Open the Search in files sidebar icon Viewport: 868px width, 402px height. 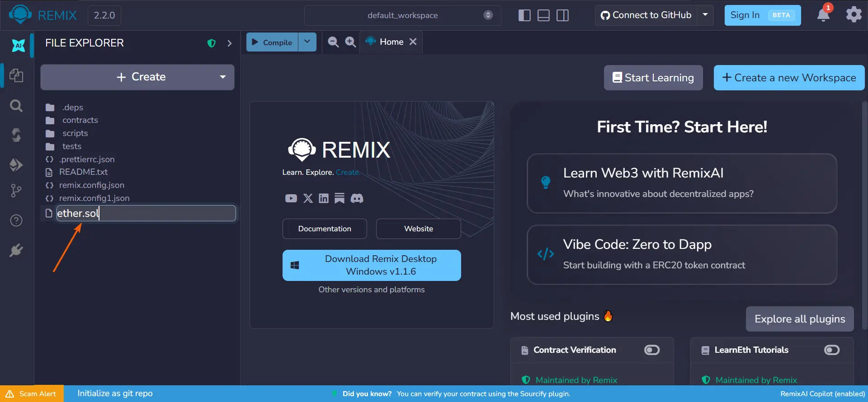pos(16,106)
